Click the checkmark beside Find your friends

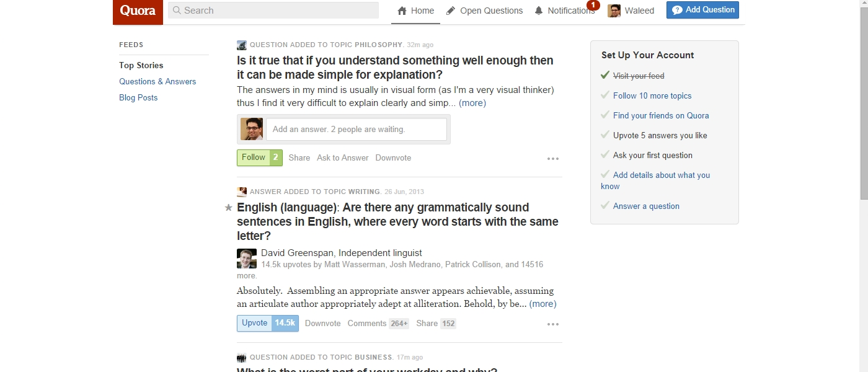coord(605,115)
